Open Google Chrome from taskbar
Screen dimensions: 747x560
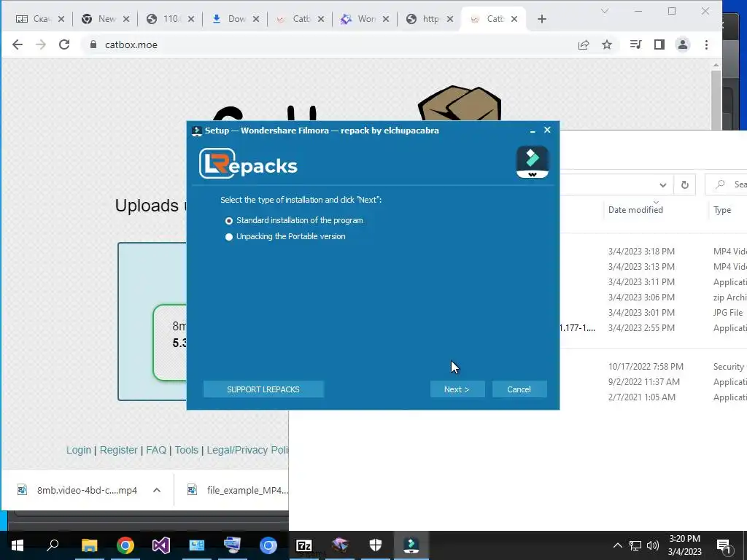[125, 545]
